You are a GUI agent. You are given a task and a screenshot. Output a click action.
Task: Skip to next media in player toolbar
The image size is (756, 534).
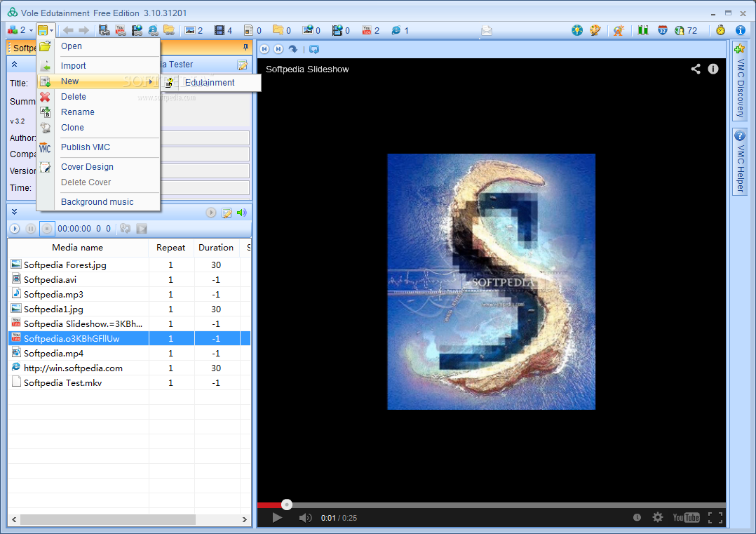278,48
